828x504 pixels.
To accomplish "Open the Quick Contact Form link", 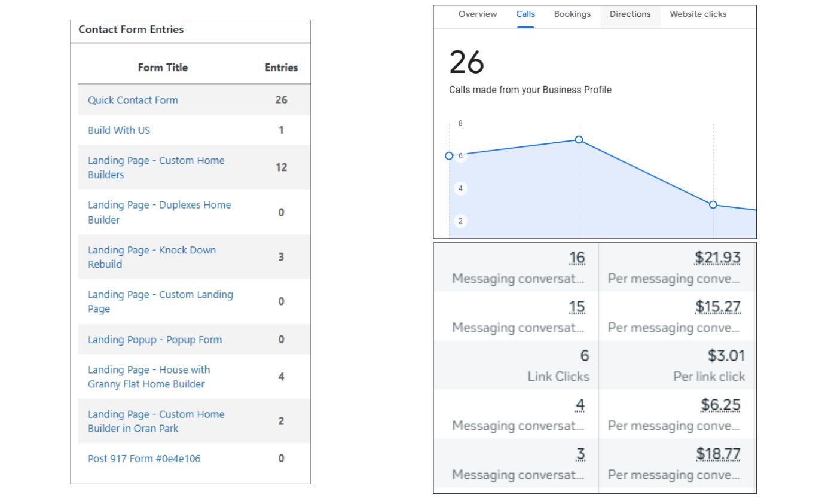I will click(133, 100).
